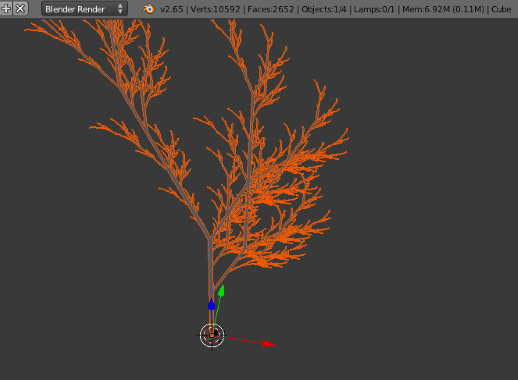Click the blue Z-axis manipulator arrow

tap(211, 304)
